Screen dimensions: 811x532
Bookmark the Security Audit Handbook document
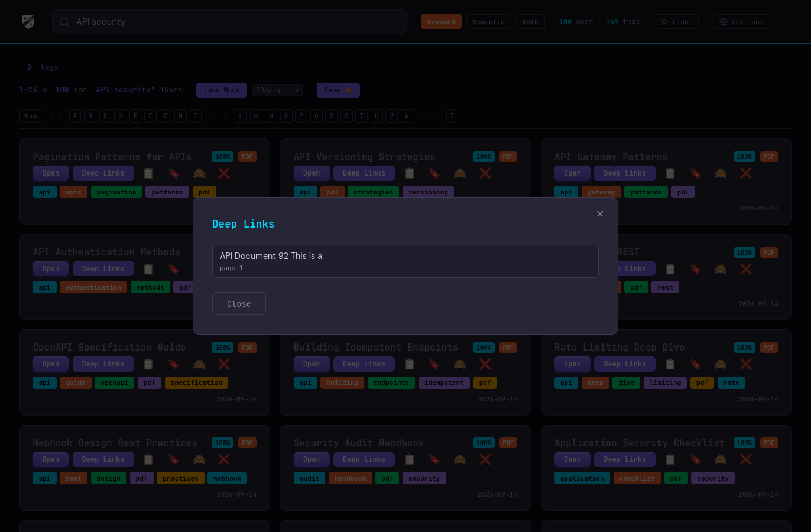click(x=434, y=459)
